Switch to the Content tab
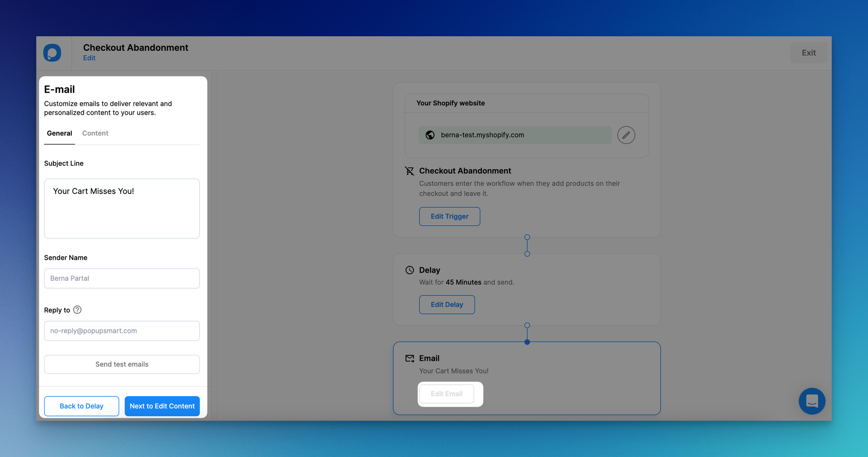This screenshot has width=868, height=457. tap(95, 133)
